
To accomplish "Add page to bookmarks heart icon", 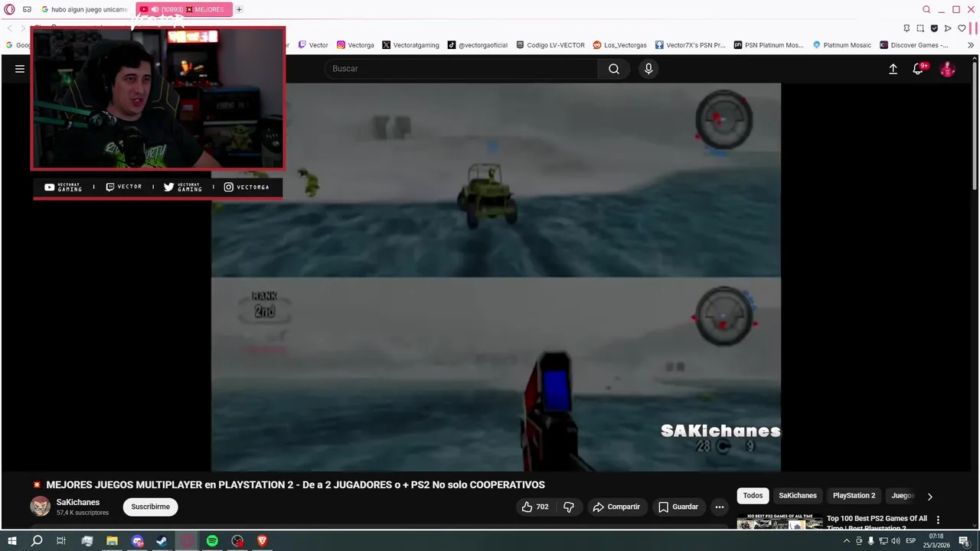I will click(x=962, y=28).
